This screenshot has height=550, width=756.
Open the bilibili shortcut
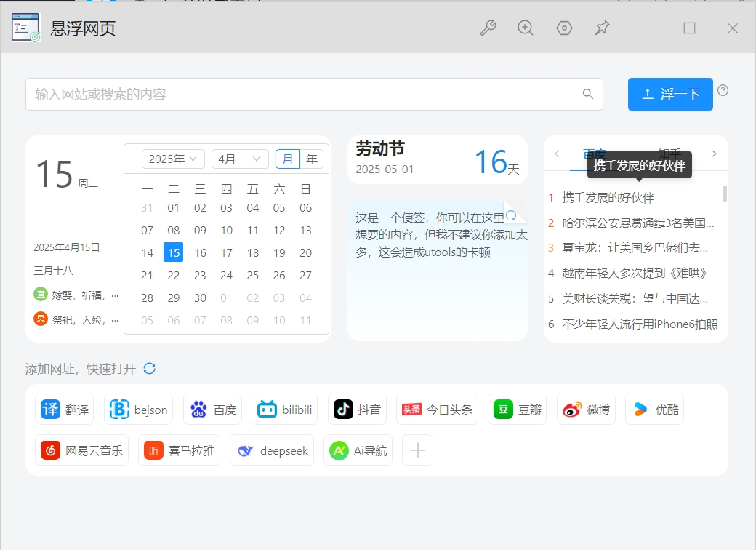pos(285,410)
